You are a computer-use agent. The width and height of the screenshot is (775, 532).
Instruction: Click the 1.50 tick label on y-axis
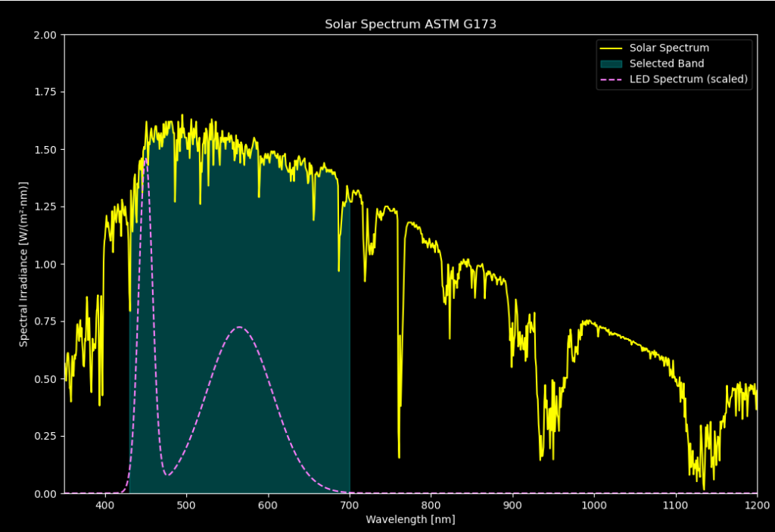(x=45, y=150)
